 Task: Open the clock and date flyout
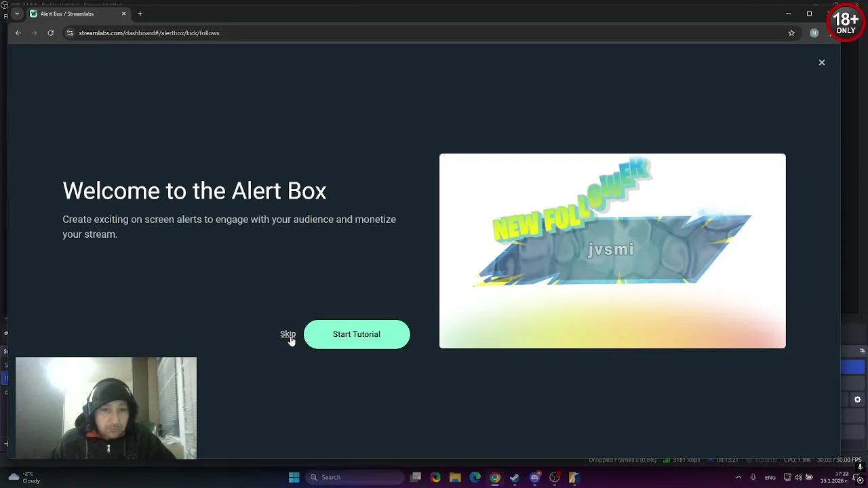click(x=834, y=477)
